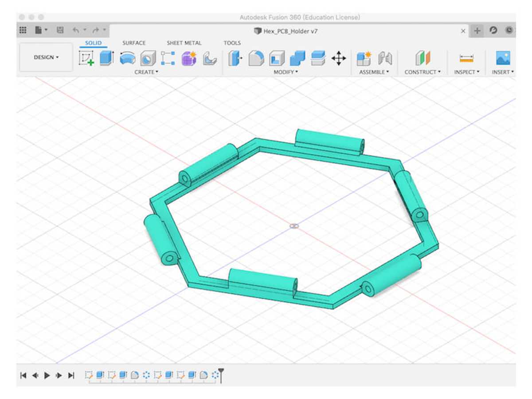532x399 pixels.
Task: Expand the Modify menu dropdown
Action: (286, 71)
